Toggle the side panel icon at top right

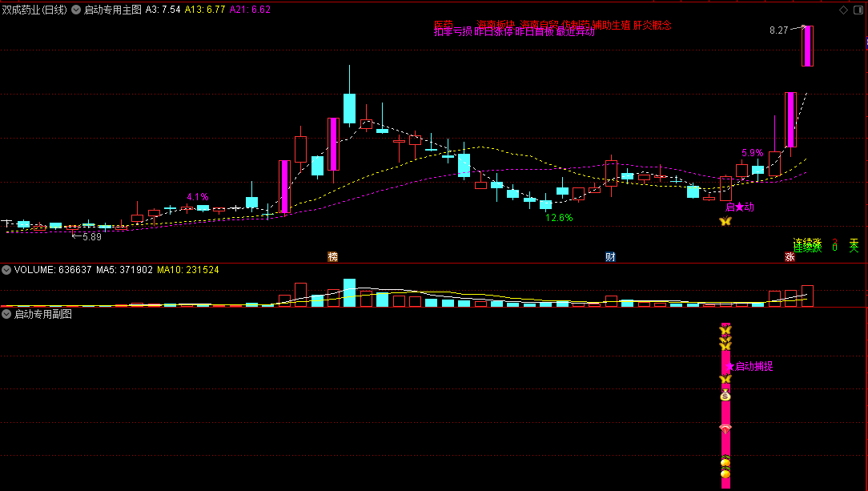pos(858,10)
